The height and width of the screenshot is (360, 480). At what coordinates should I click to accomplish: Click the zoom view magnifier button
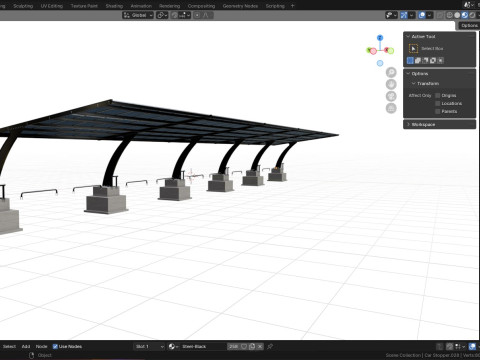point(391,72)
